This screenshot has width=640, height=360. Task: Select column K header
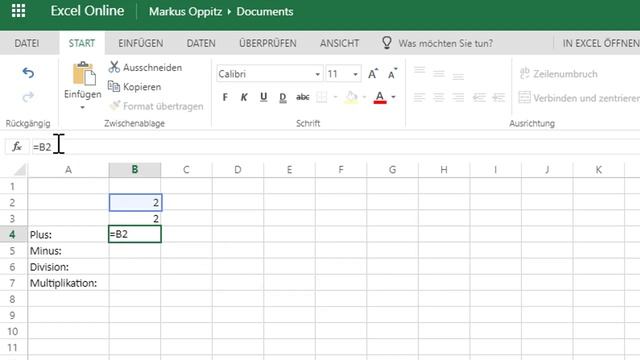click(598, 170)
